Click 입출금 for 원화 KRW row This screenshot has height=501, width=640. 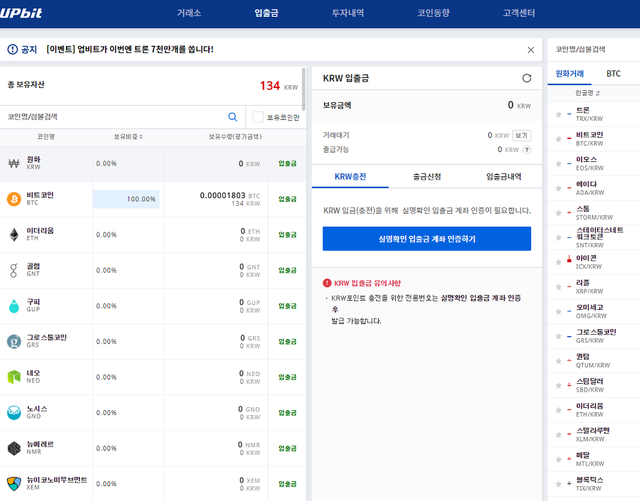point(287,163)
